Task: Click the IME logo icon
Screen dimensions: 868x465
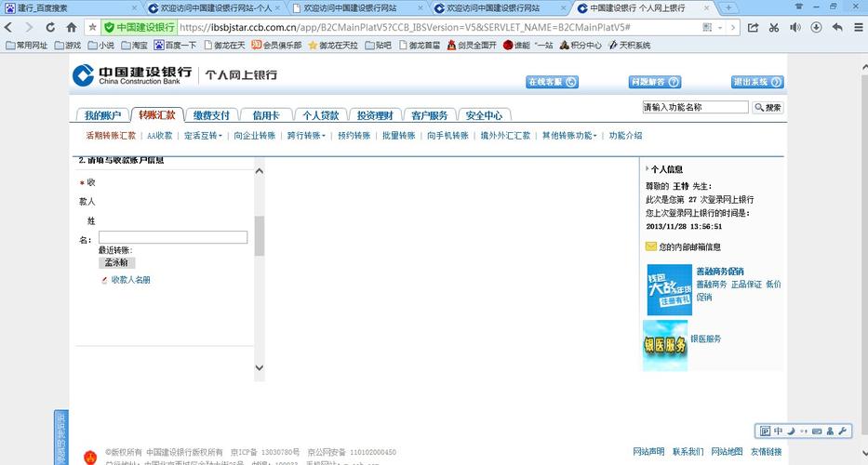Action: [766, 431]
